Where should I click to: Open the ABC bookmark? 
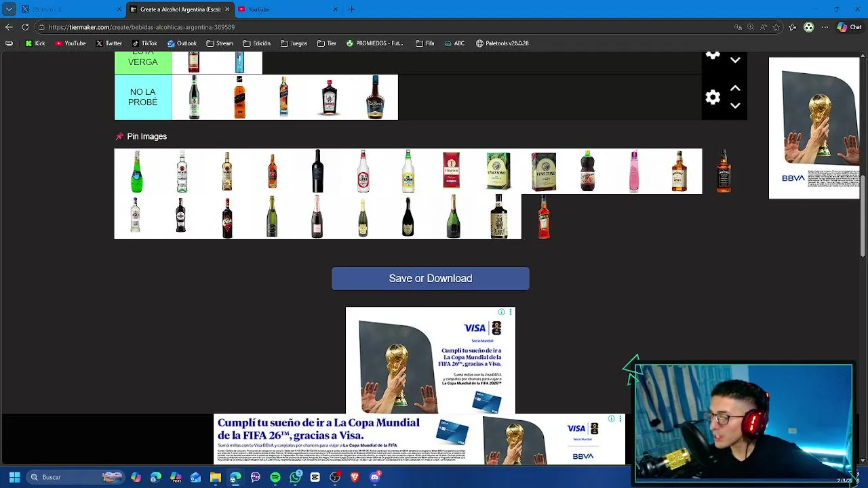(x=454, y=43)
